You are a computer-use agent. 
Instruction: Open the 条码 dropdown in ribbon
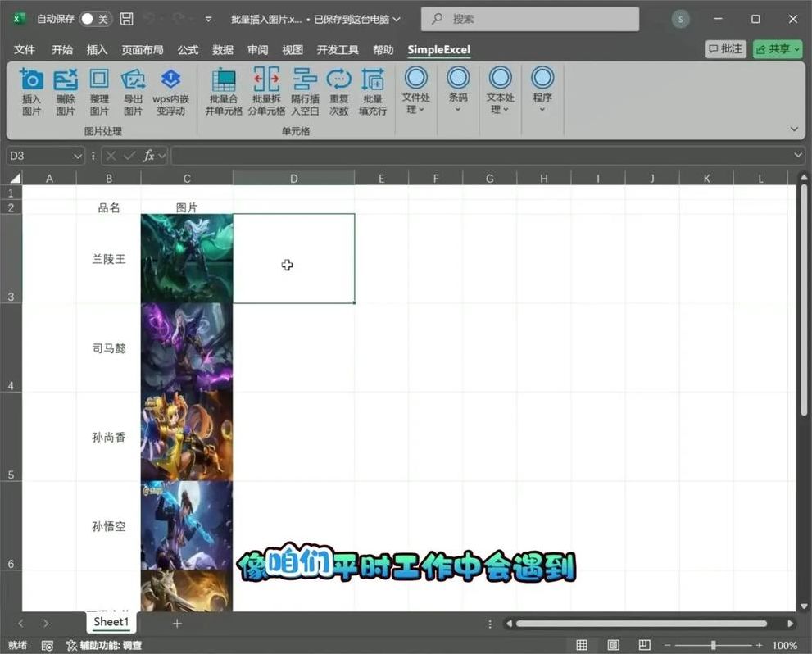pos(458,91)
